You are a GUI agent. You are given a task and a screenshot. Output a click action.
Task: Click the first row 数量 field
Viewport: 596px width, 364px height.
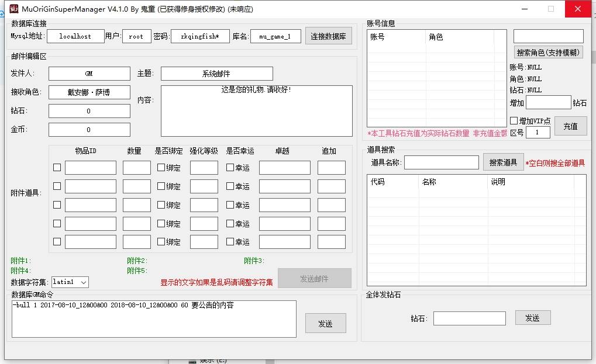tap(137, 167)
